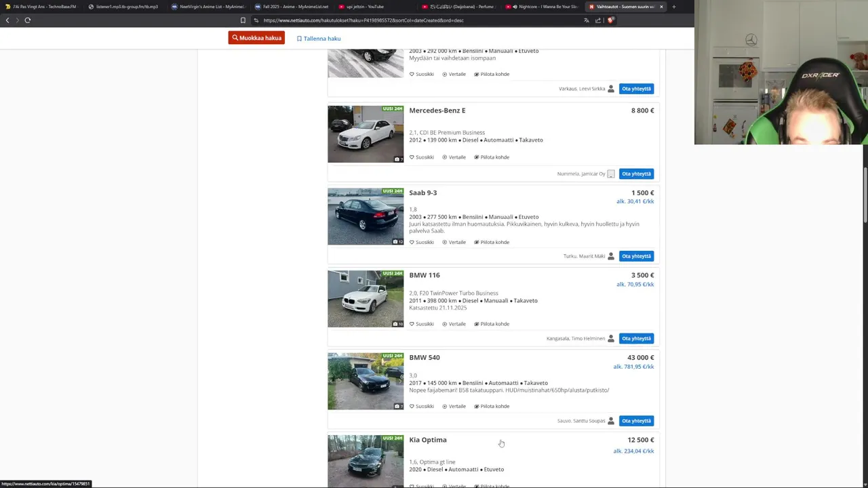Screen dimensions: 868x488
Task: Click the Muokkaa hakua button
Action: [x=256, y=38]
